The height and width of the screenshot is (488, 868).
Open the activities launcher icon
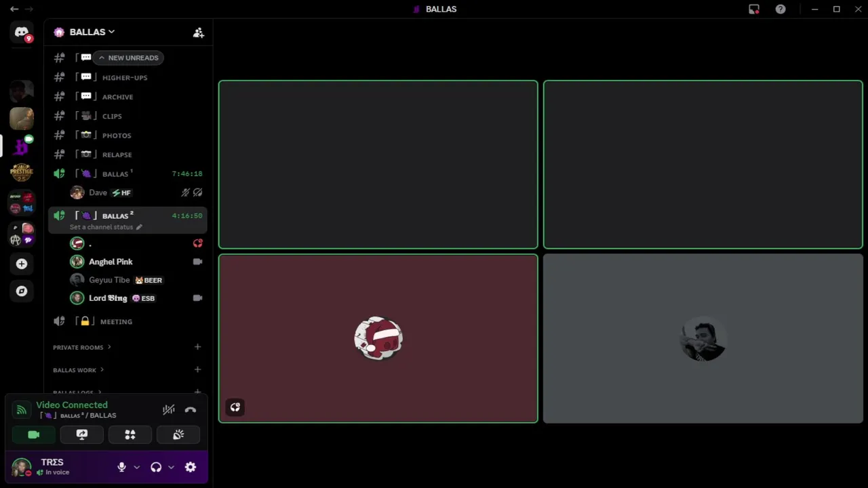130,434
